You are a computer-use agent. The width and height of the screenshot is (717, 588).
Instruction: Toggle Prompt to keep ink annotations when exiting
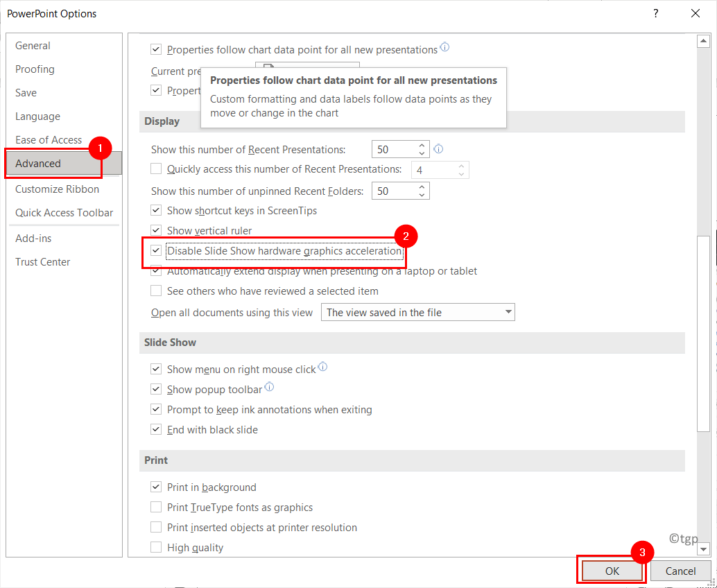click(x=157, y=410)
